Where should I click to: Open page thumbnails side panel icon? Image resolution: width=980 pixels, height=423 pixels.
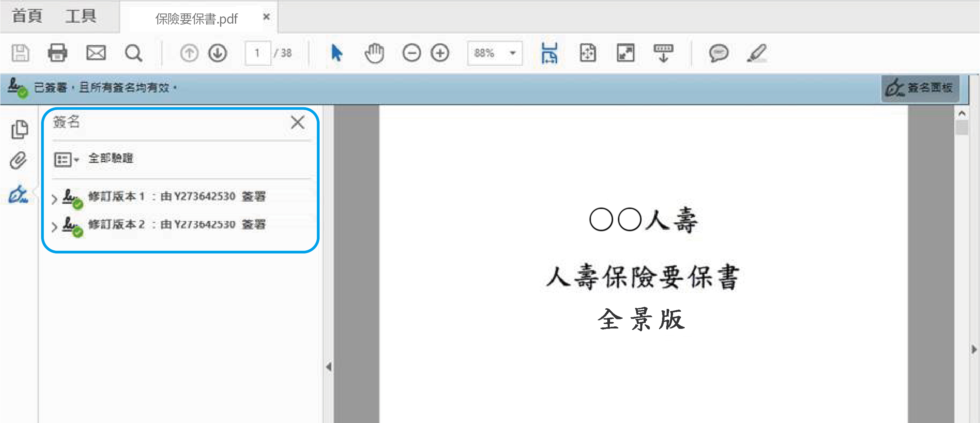coord(20,130)
